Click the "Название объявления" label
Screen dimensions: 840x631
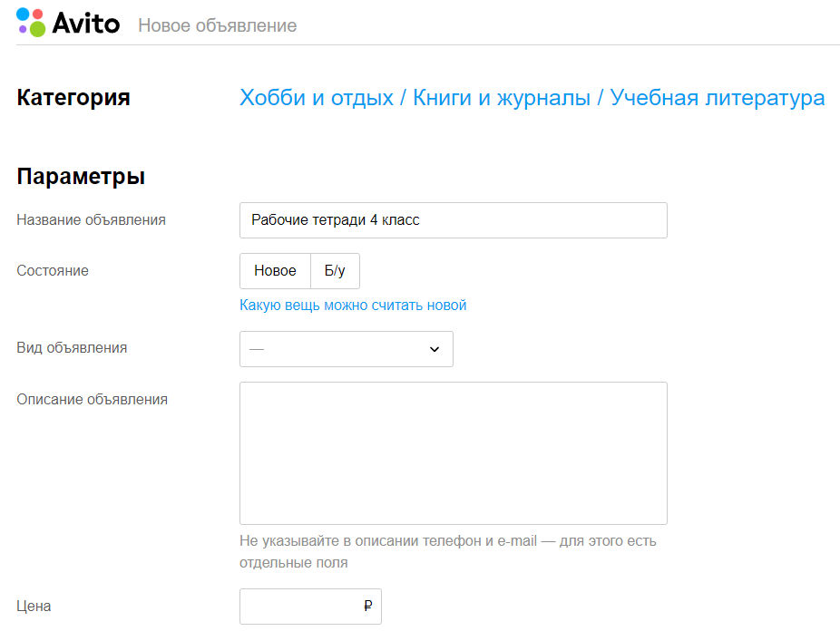coord(91,219)
